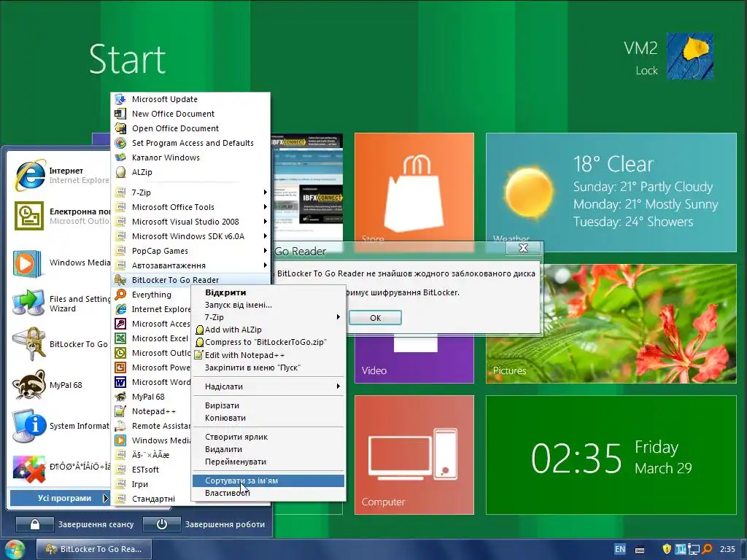The image size is (747, 560).
Task: Click the Everything search icon
Action: point(120,295)
